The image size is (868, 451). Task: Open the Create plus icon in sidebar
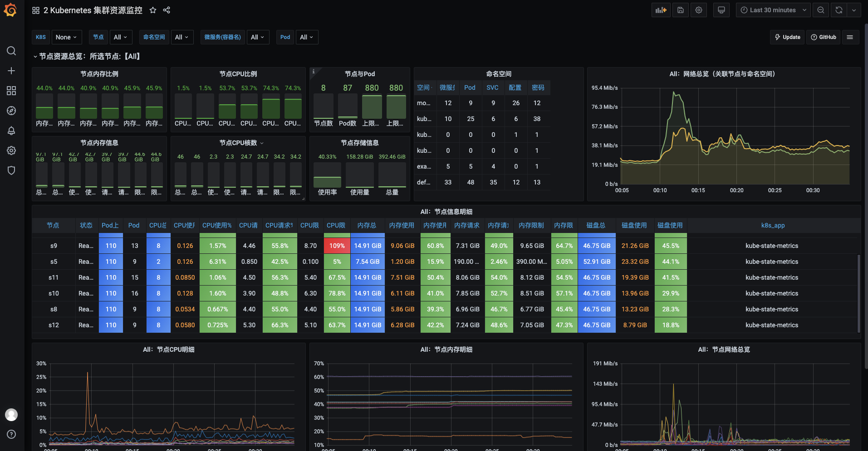click(11, 71)
